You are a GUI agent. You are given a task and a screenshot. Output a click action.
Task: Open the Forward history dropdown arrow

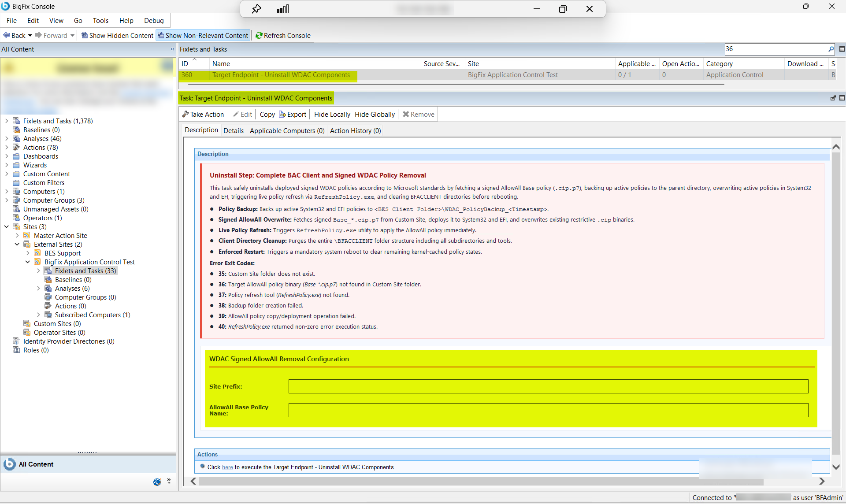click(x=72, y=35)
